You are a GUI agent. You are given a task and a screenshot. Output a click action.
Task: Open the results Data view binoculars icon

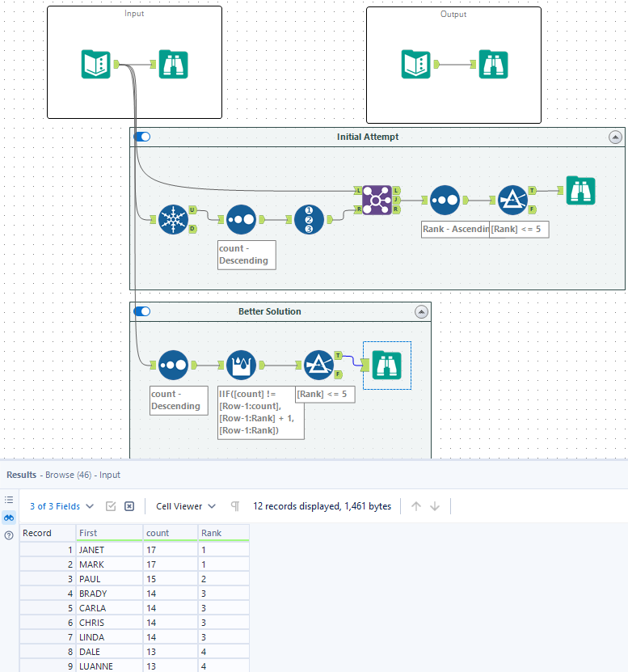click(9, 518)
